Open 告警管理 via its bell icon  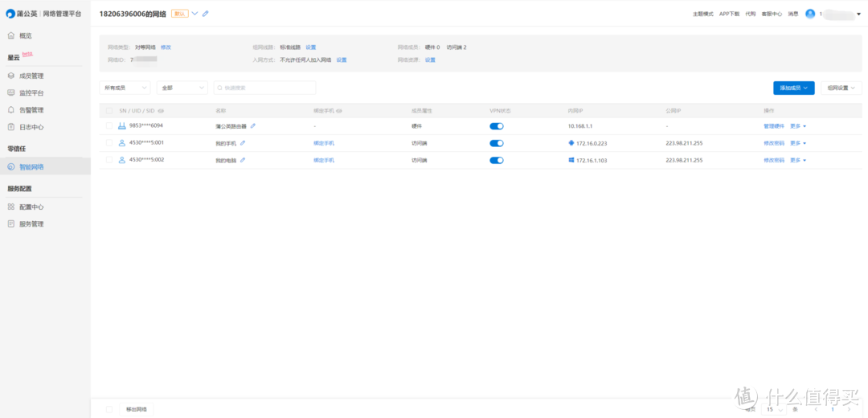(x=11, y=110)
